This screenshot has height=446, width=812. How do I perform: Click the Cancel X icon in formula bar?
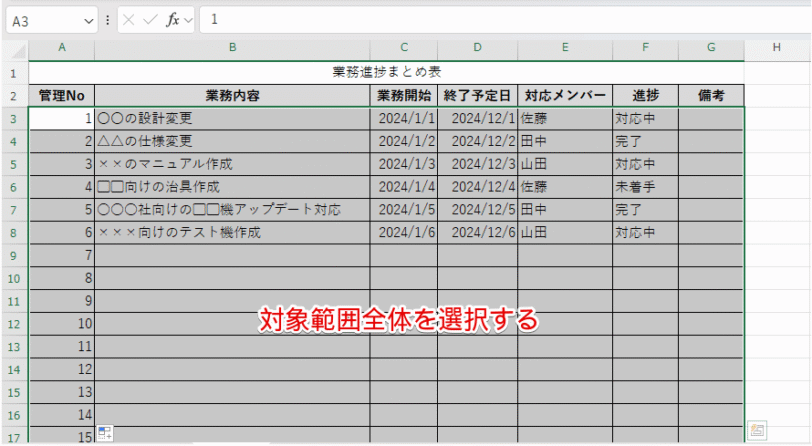coord(129,20)
